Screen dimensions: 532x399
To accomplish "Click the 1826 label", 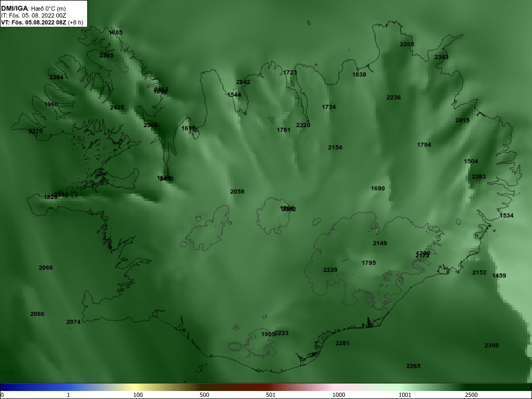I will click(51, 197).
